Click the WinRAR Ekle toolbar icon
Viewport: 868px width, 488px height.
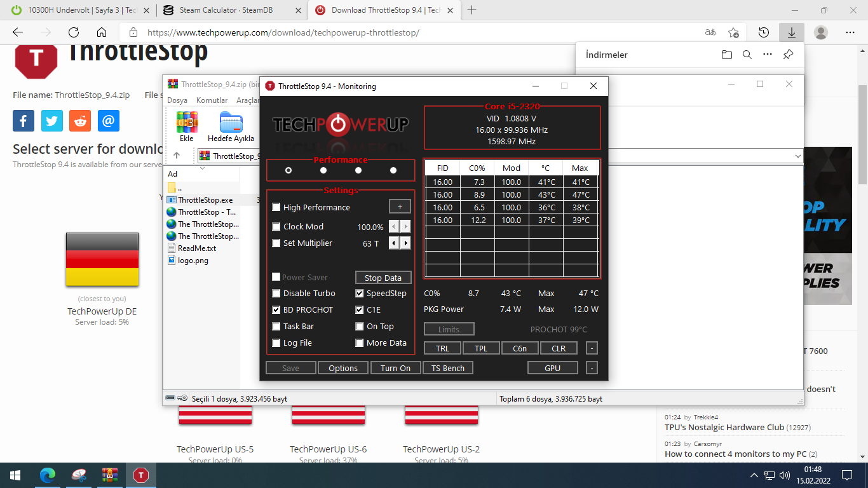pyautogui.click(x=186, y=126)
